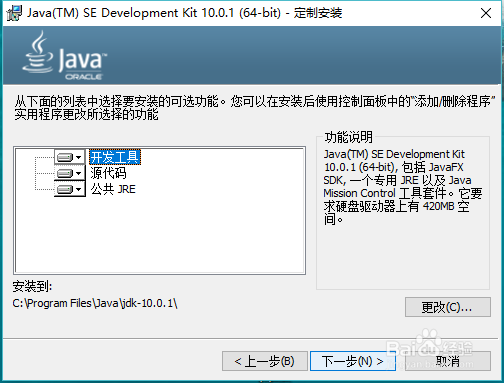
Task: Select the 源代码 tree item
Action: click(x=108, y=173)
